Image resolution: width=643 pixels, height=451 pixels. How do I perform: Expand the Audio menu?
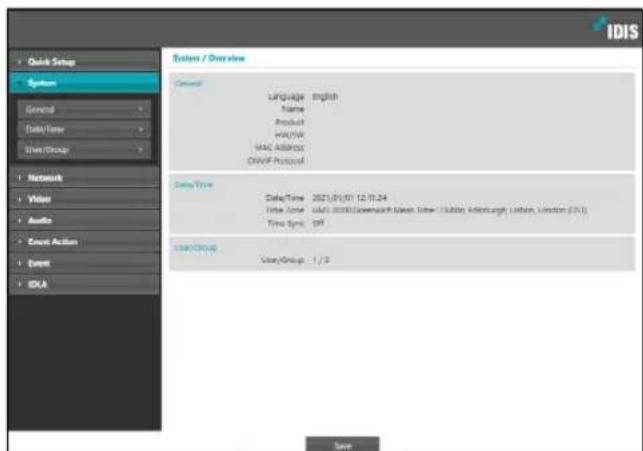click(x=84, y=221)
